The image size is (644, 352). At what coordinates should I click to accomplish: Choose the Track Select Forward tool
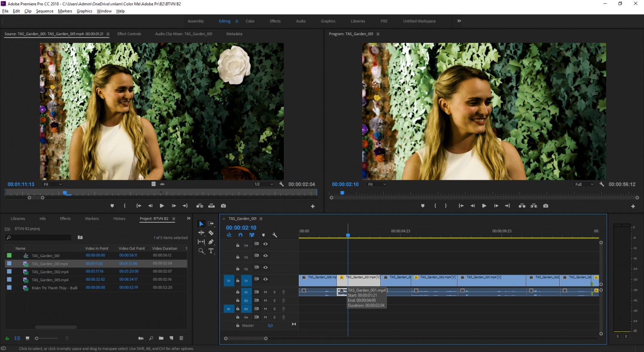211,224
